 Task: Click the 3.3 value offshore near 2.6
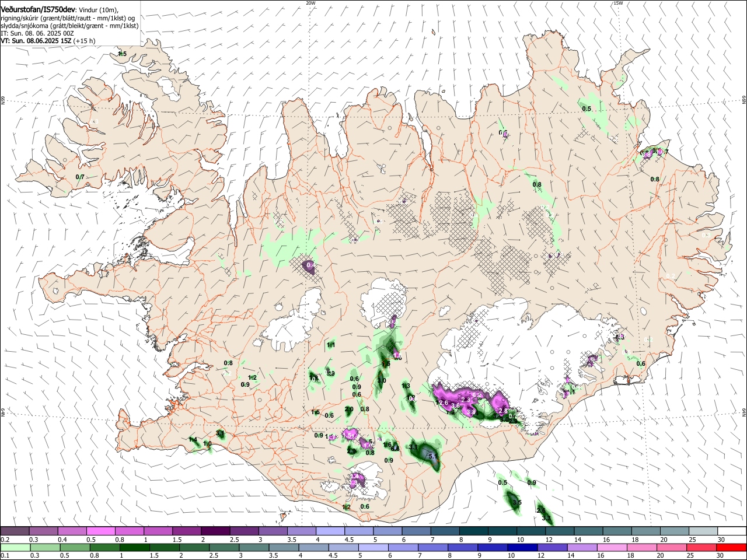coord(546,518)
